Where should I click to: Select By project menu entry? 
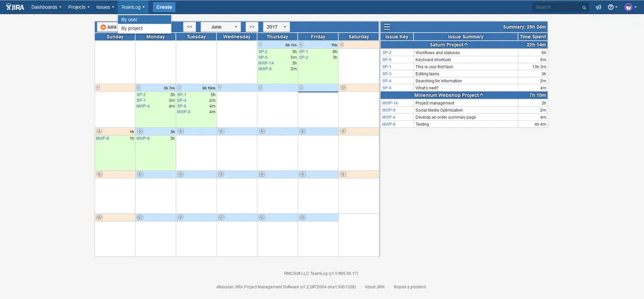tap(144, 28)
